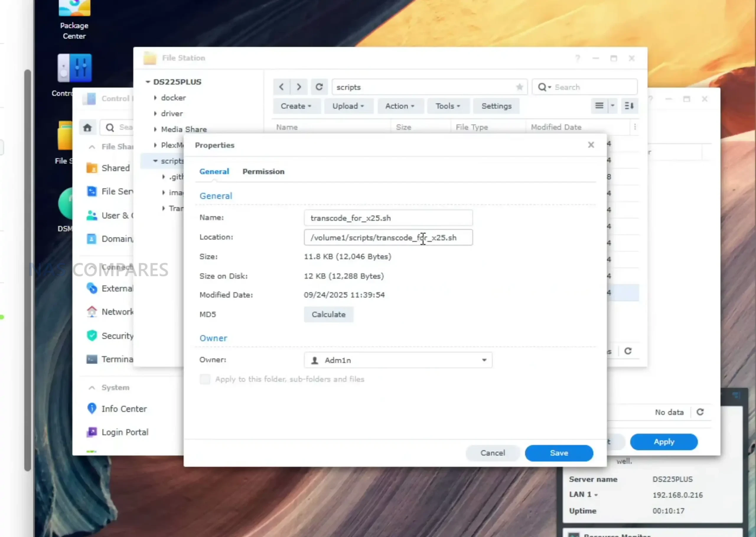
Task: Toggle Apply to this folder, sub-folders checkbox
Action: coord(205,379)
